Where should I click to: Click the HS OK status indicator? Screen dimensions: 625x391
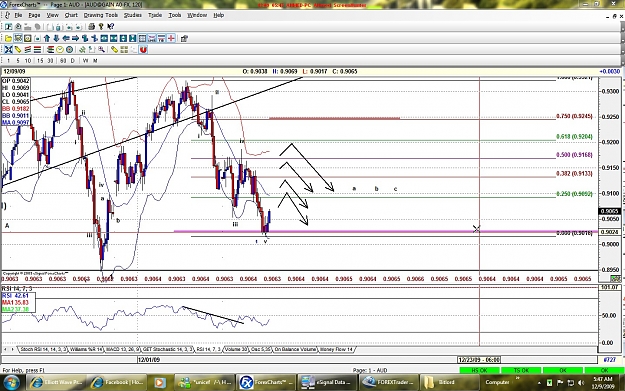tap(479, 370)
